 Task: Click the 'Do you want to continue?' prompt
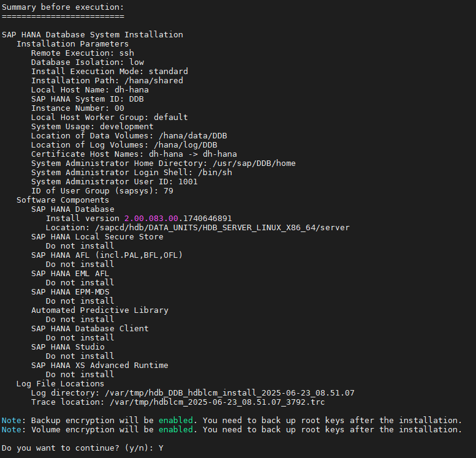(x=83, y=448)
